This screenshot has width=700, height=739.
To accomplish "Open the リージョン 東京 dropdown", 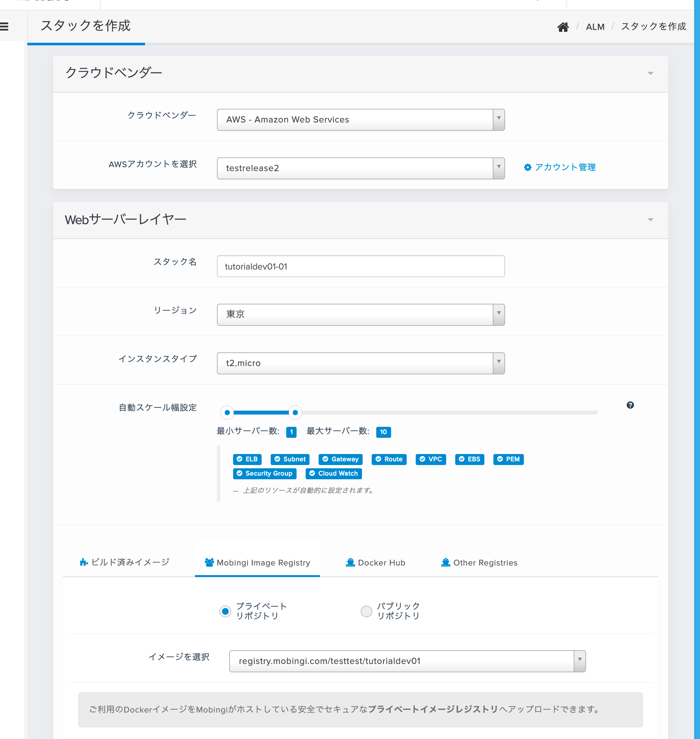I will 360,315.
